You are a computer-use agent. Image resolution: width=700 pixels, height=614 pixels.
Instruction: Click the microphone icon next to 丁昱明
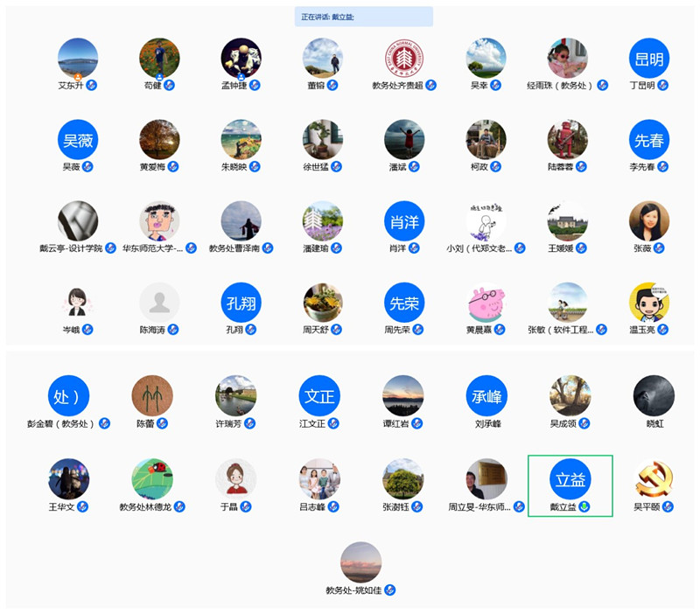[663, 85]
